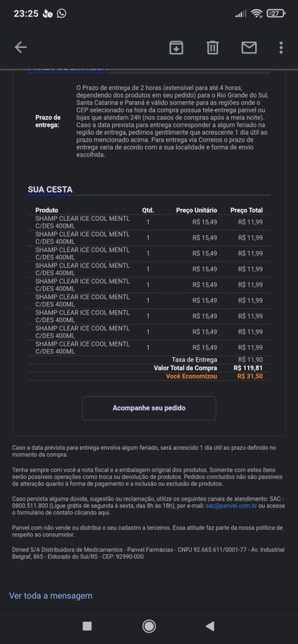Screen dimensions: 298x644
Task: Go back using the arrow icon
Action: pyautogui.click(x=20, y=48)
